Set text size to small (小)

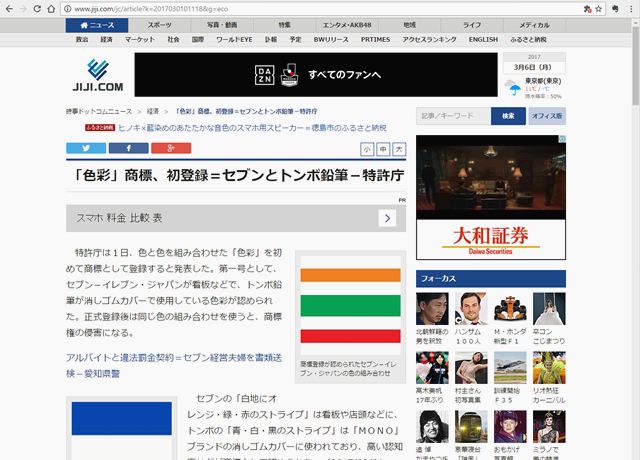[x=368, y=149]
